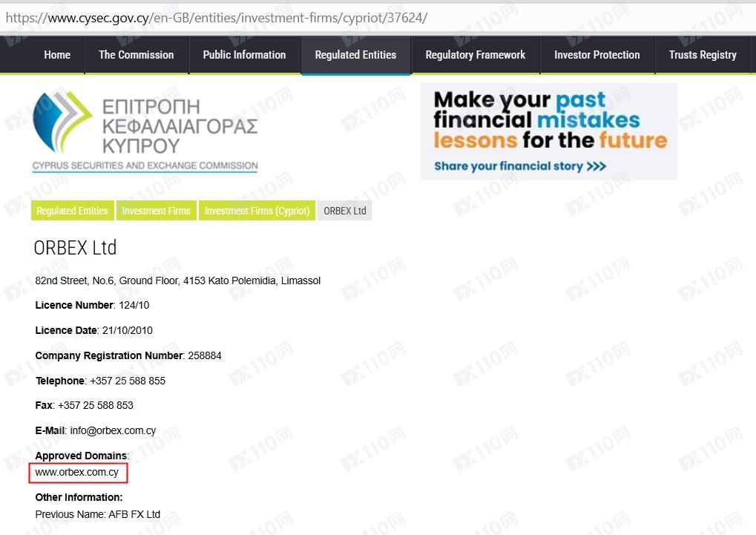Open The Commission menu

136,55
